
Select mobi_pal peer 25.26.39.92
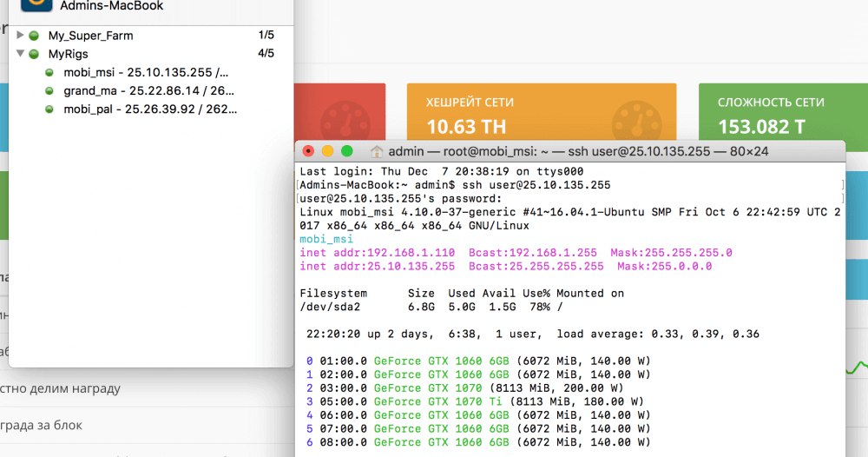coord(150,109)
